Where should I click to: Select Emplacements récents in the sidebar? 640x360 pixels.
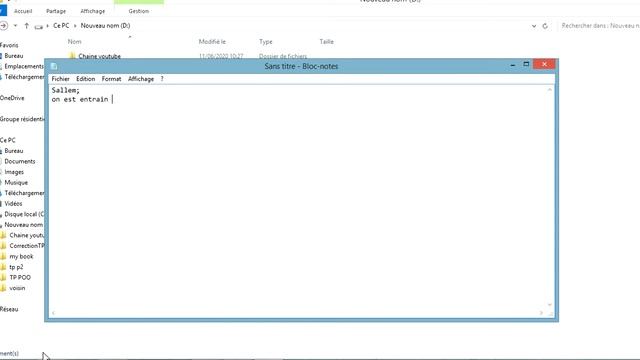pos(24,66)
